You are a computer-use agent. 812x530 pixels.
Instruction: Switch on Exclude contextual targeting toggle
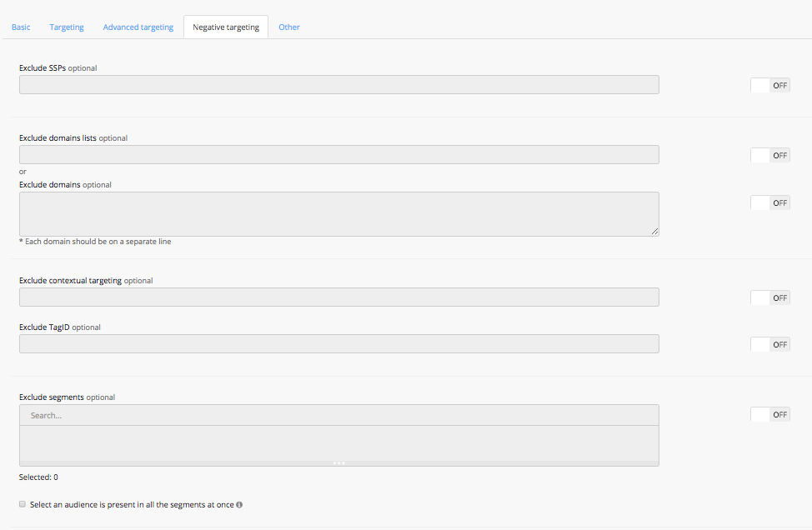tap(769, 297)
